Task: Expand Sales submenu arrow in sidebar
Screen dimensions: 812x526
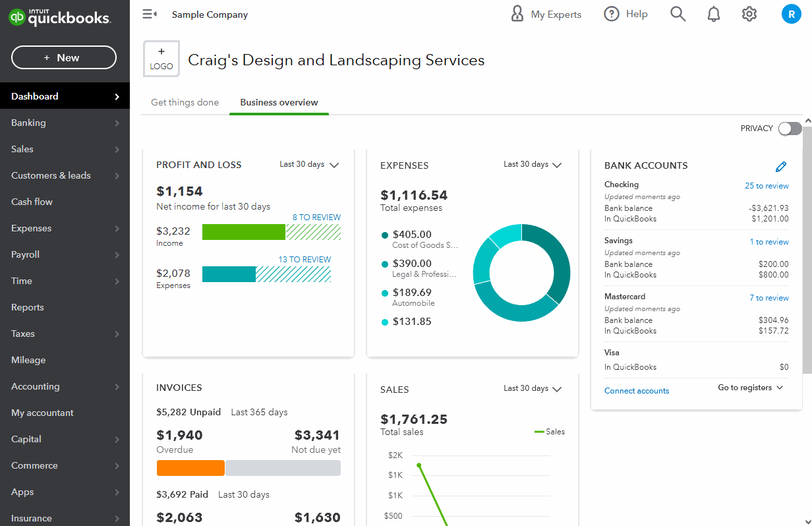Action: click(x=117, y=150)
